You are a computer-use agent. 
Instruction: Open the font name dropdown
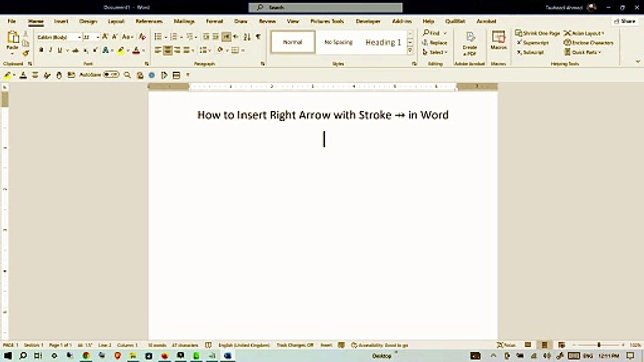point(79,37)
